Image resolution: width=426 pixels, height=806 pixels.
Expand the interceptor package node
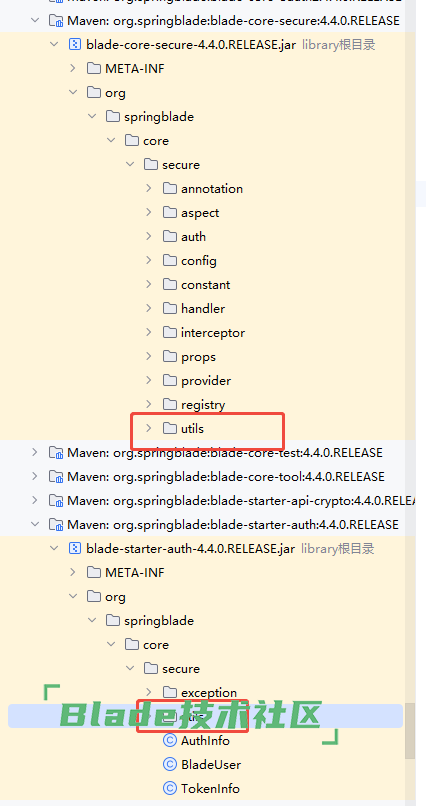[149, 333]
